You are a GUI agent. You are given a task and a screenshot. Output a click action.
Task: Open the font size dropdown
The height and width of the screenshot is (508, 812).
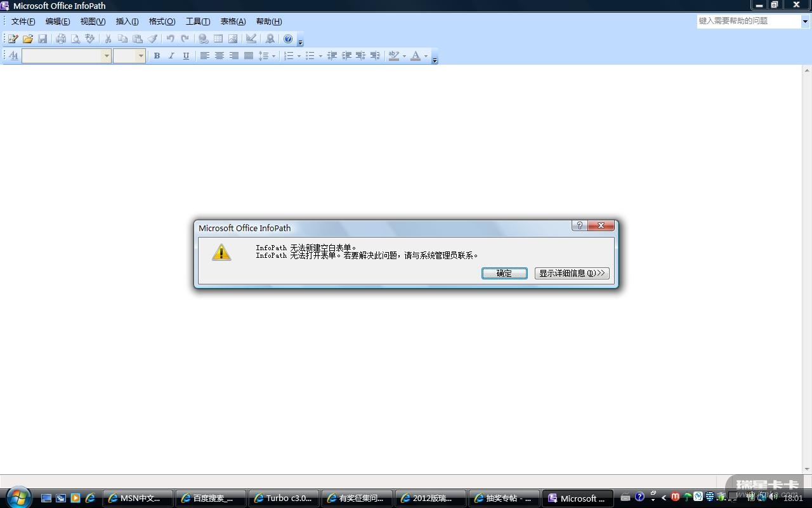(x=141, y=56)
